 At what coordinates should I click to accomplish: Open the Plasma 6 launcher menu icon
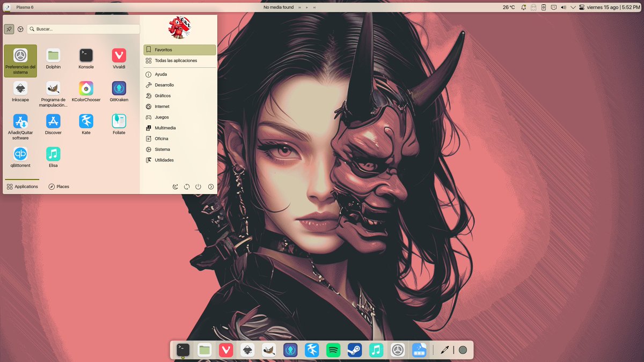click(x=8, y=8)
